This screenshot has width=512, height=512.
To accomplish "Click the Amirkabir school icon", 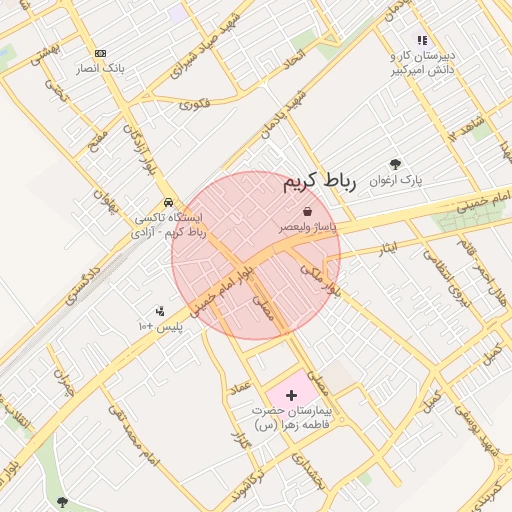I will 422,41.
